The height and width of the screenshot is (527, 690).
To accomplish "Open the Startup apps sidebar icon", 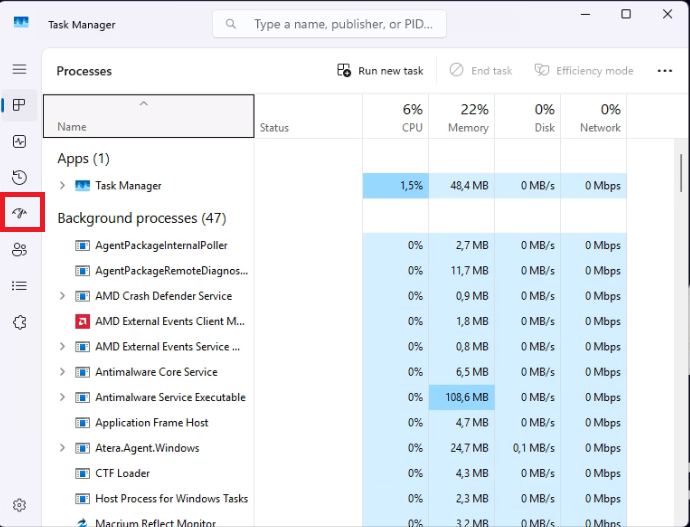I will click(x=19, y=213).
